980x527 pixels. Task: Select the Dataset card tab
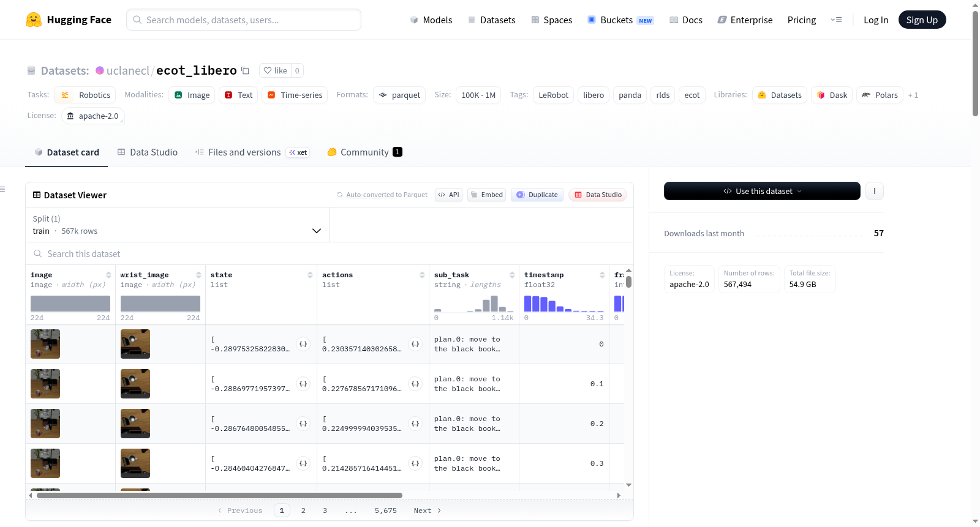pos(67,152)
